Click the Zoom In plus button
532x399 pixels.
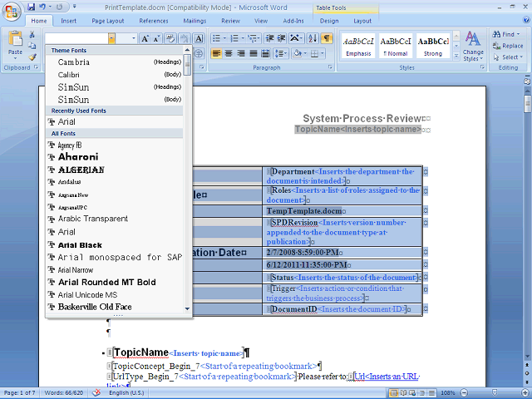(525, 393)
